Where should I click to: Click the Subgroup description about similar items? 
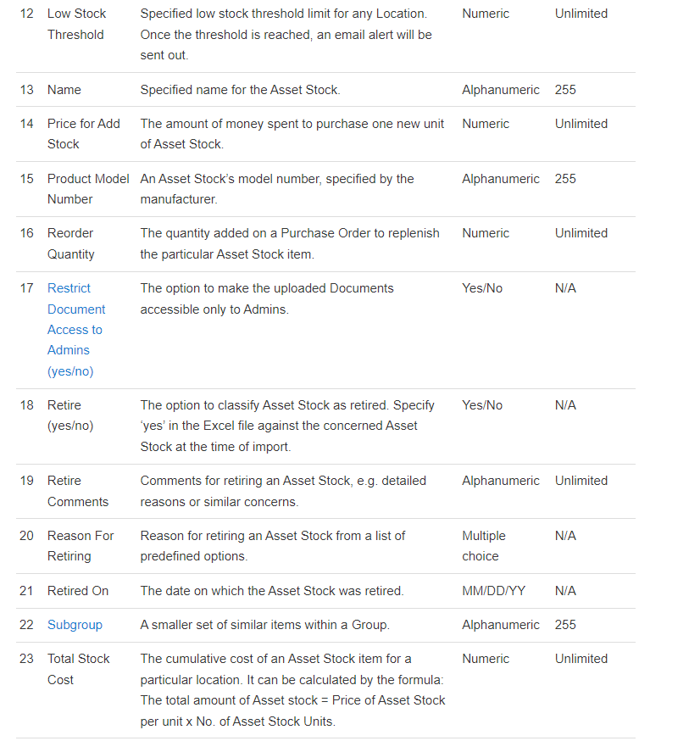pyautogui.click(x=265, y=625)
